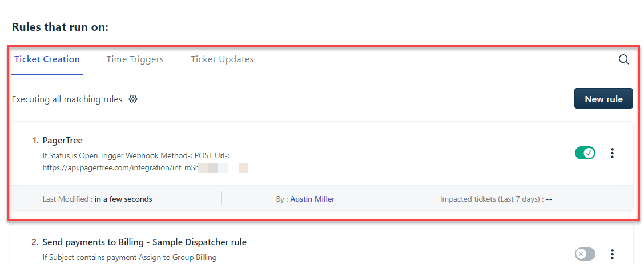Open the PagerTree rule title
The width and height of the screenshot is (644, 264).
pos(63,141)
